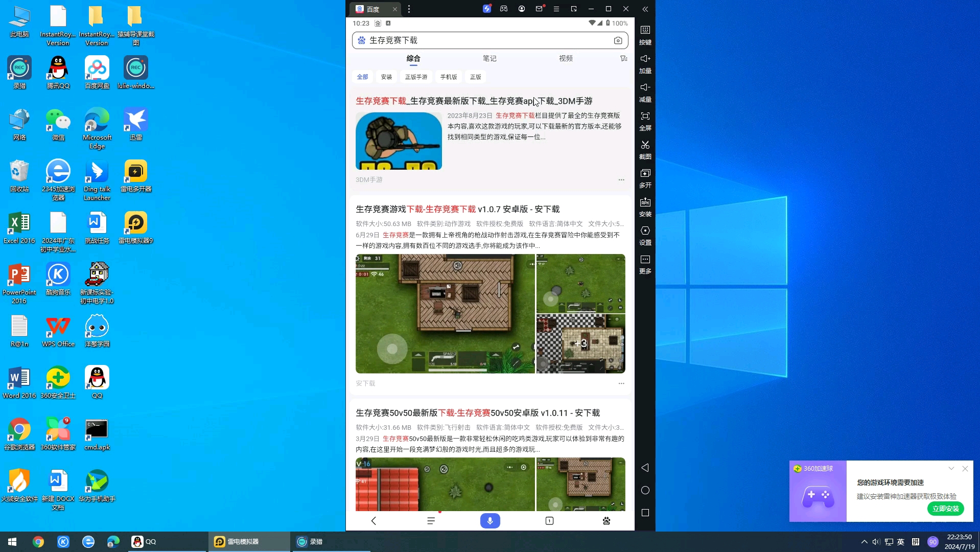Switch to the 笔记 tab
Image resolution: width=980 pixels, height=552 pixels.
point(489,59)
